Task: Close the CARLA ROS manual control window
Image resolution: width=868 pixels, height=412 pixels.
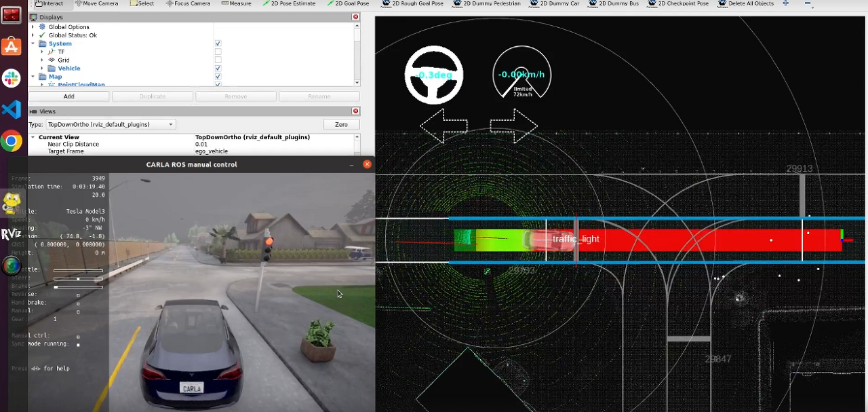Action: coord(367,164)
